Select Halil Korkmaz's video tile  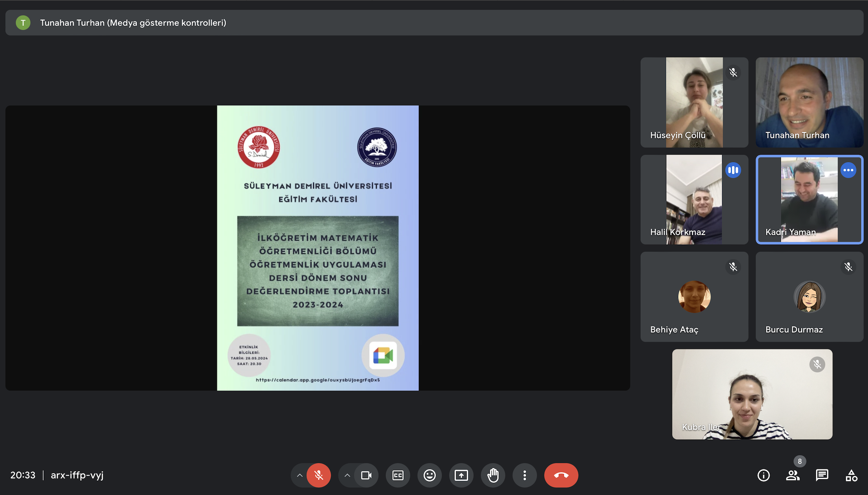pyautogui.click(x=694, y=200)
